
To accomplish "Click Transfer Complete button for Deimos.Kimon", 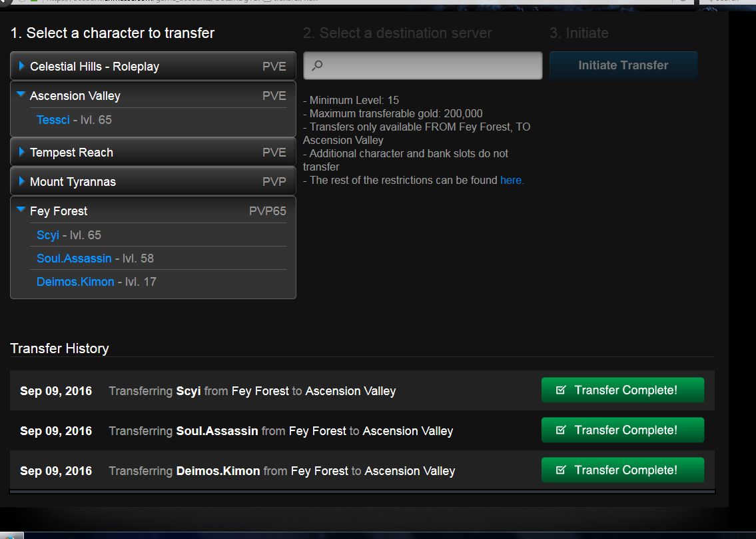I will coord(622,470).
